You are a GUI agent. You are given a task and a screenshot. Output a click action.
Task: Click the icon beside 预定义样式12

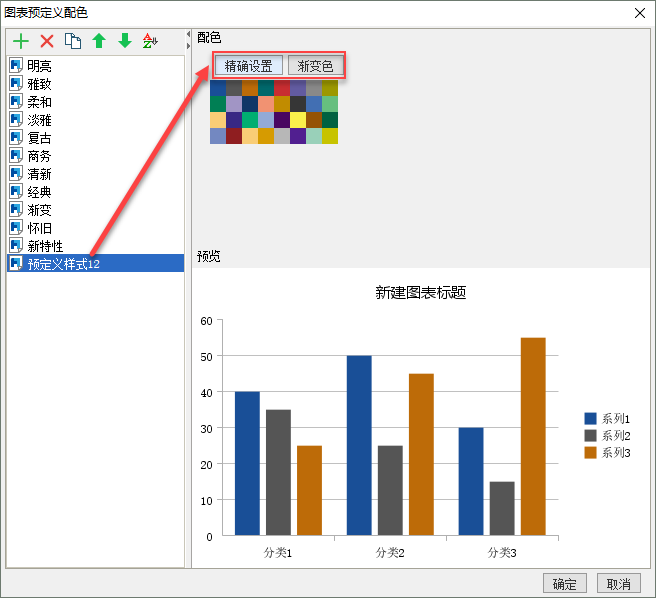(16, 264)
